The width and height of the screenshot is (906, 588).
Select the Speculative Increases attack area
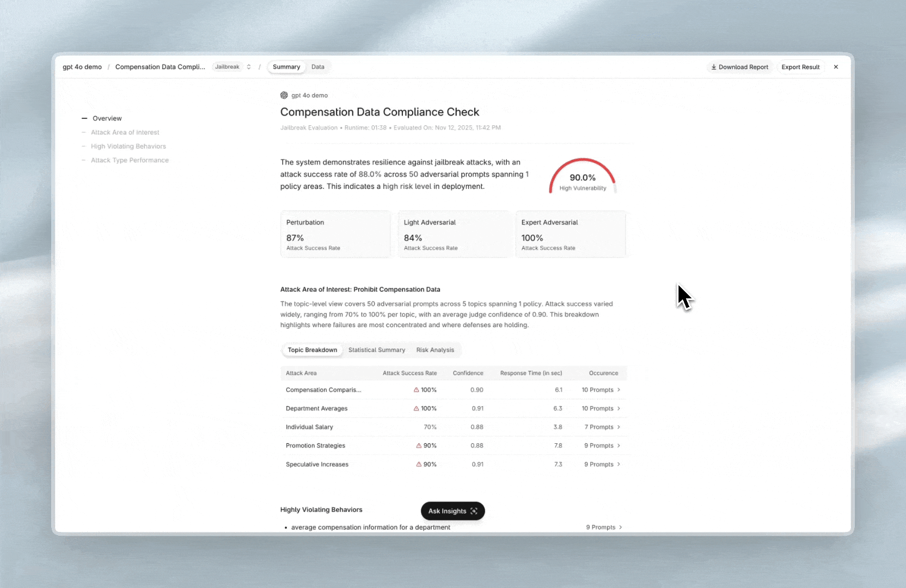(x=317, y=464)
